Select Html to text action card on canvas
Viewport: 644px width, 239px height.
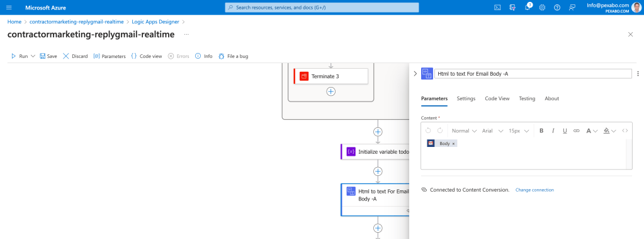(x=375, y=199)
